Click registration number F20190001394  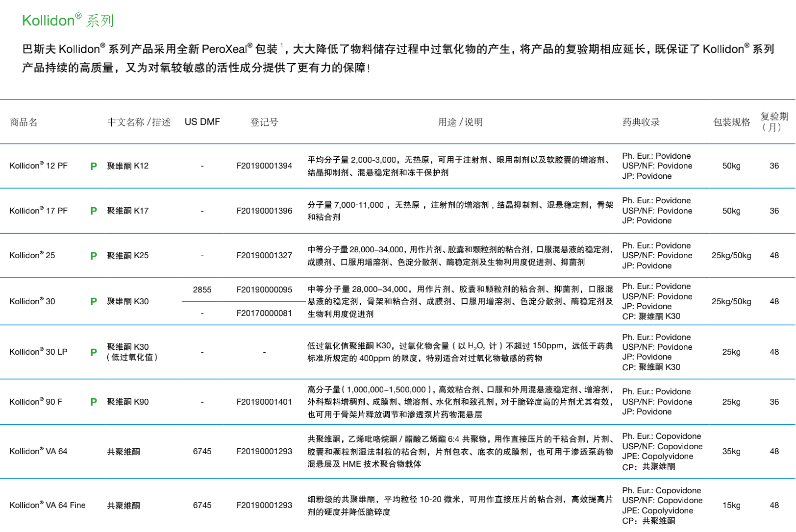(264, 166)
